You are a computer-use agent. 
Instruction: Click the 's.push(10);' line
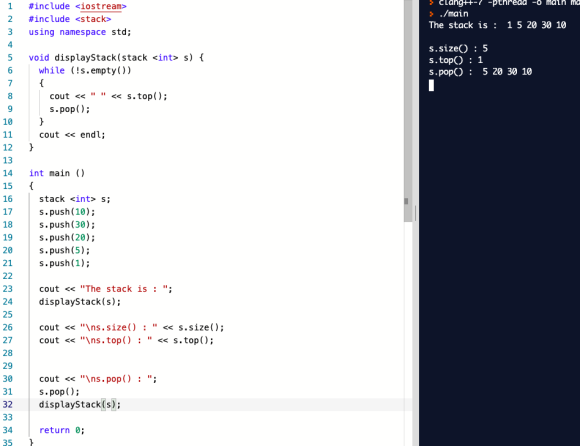click(x=67, y=212)
